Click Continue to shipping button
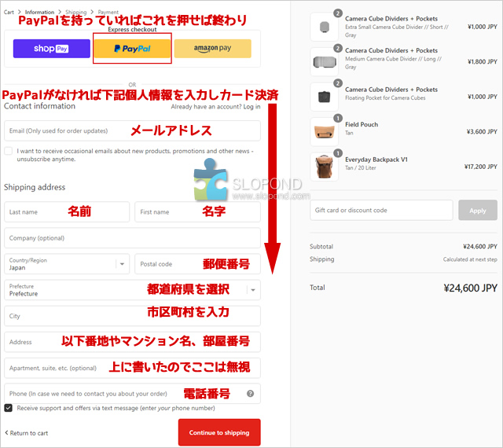The width and height of the screenshot is (503, 448). point(219,432)
